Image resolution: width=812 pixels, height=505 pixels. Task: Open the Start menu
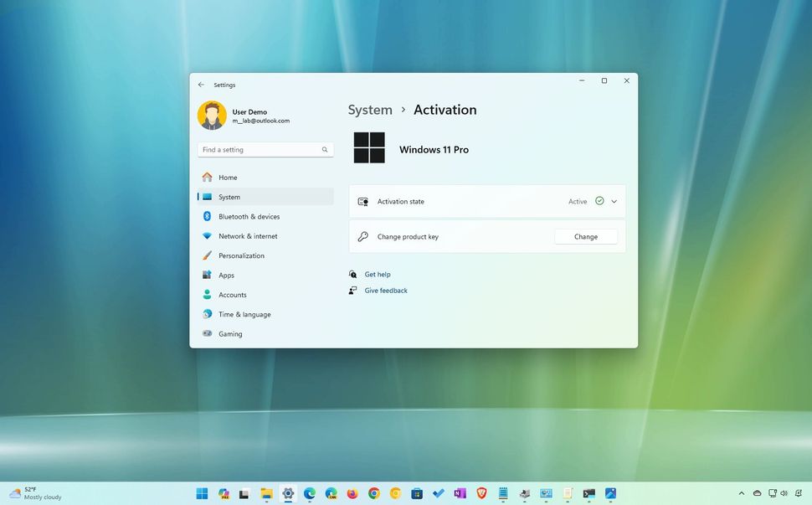click(201, 494)
